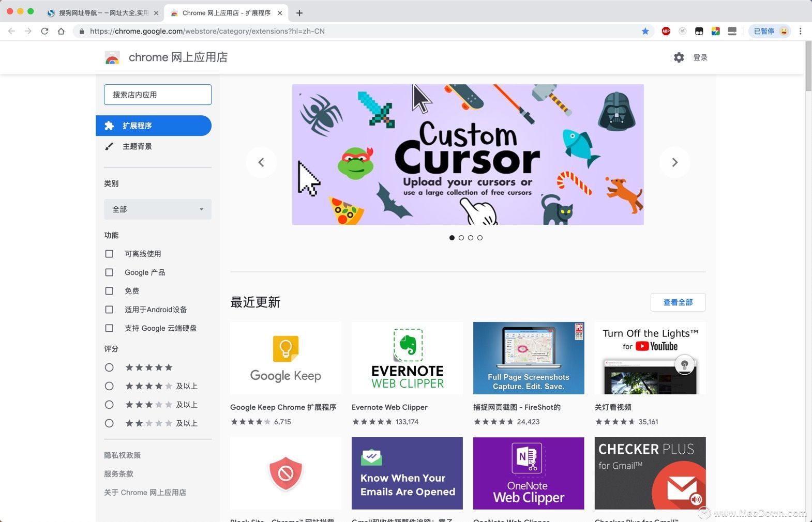Open the 隐私权政策 link

click(x=123, y=455)
